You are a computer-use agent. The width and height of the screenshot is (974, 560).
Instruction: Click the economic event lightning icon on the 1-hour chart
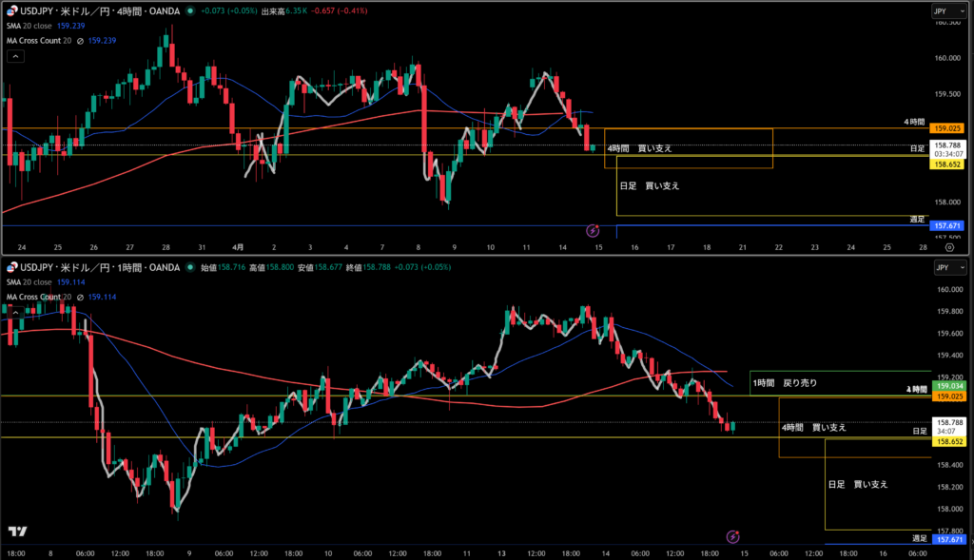(732, 537)
